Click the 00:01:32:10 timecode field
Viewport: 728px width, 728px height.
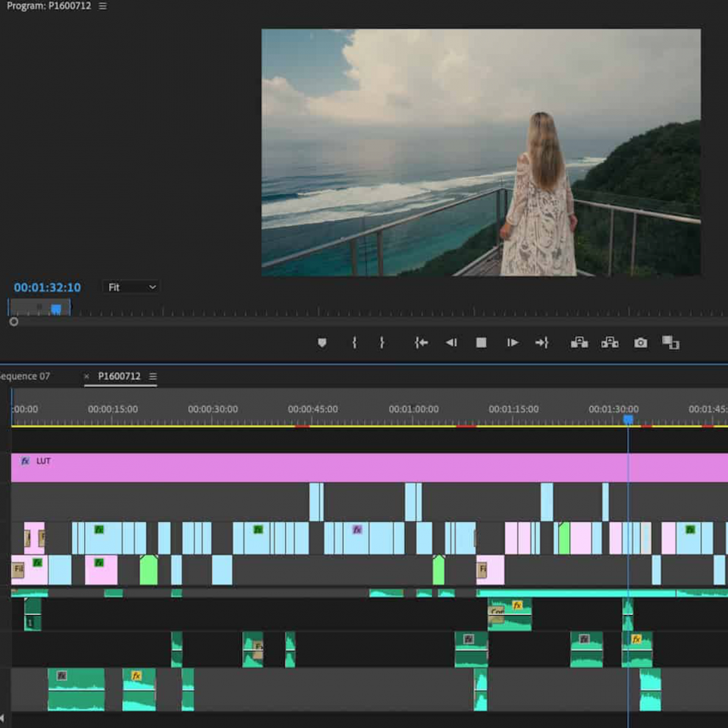tap(47, 287)
